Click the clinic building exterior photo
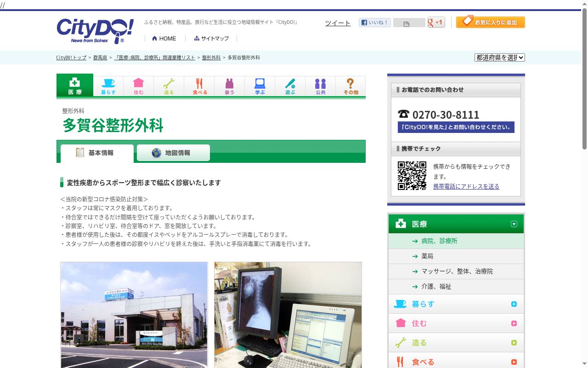Screen dimensions: 588x368 point(134,315)
